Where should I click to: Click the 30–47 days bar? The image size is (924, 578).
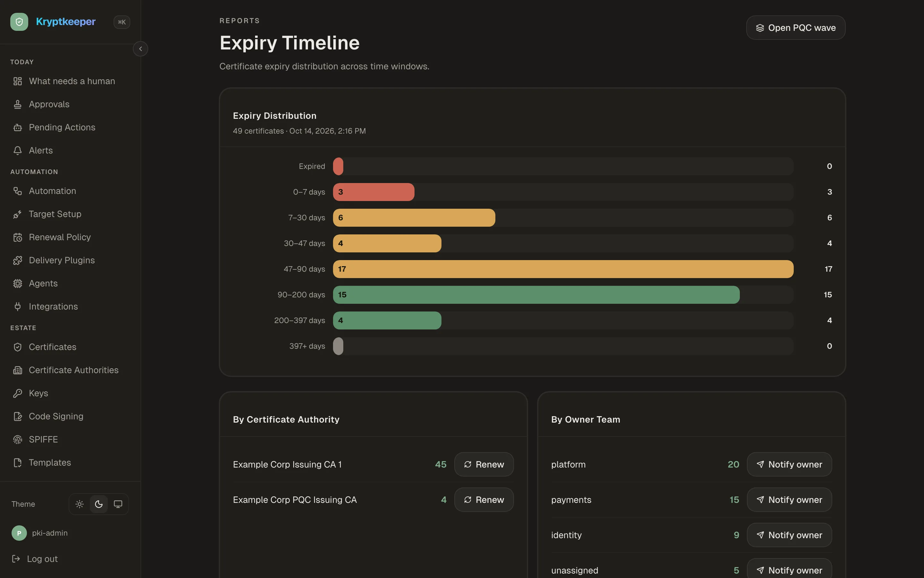click(387, 243)
